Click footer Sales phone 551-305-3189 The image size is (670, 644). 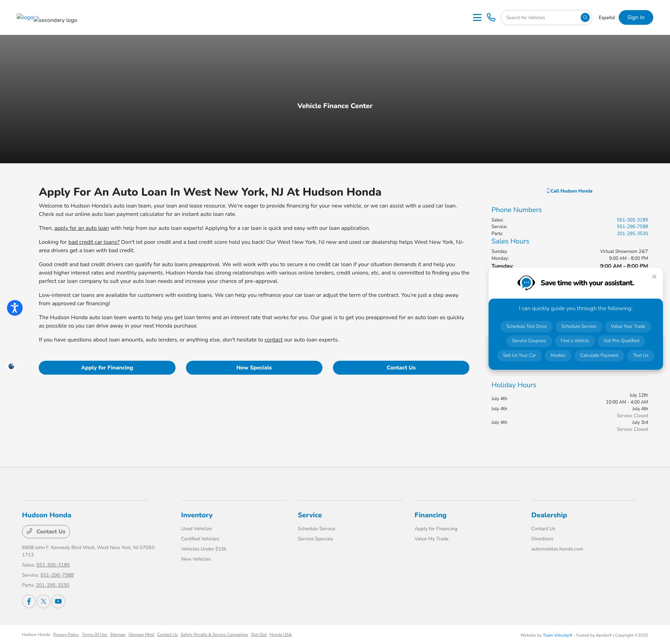point(53,565)
